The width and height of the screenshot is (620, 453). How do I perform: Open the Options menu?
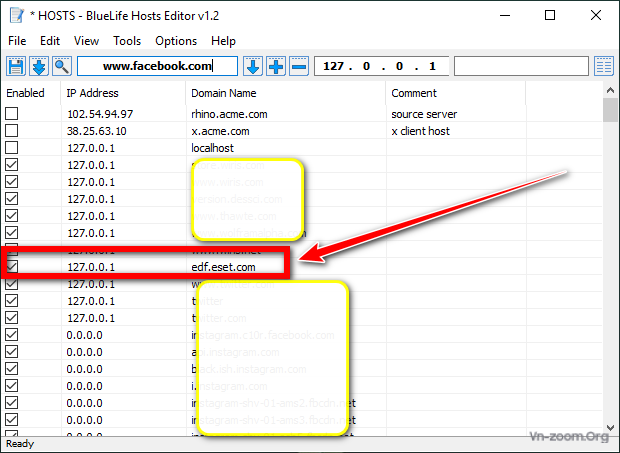tap(176, 41)
